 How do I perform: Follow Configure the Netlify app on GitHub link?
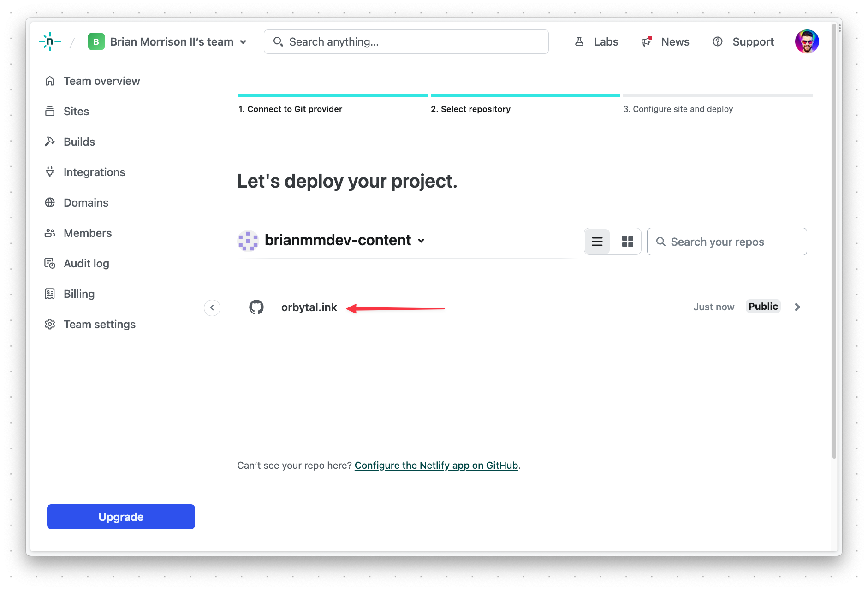click(x=436, y=466)
